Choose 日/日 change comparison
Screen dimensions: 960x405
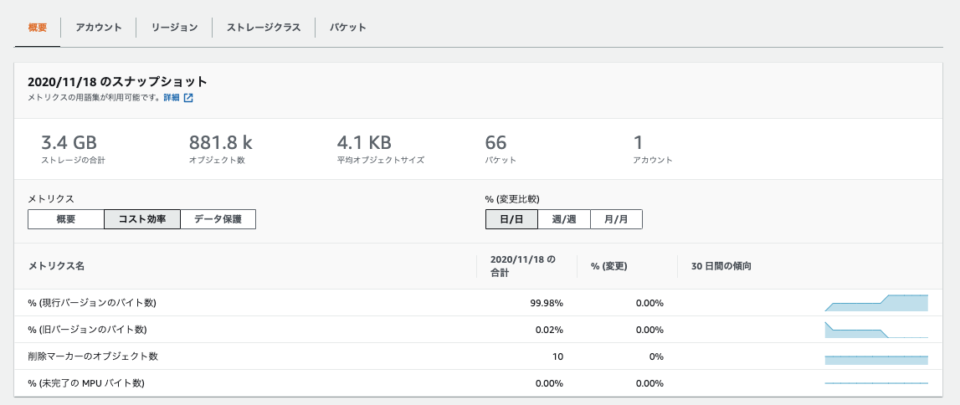click(x=511, y=219)
